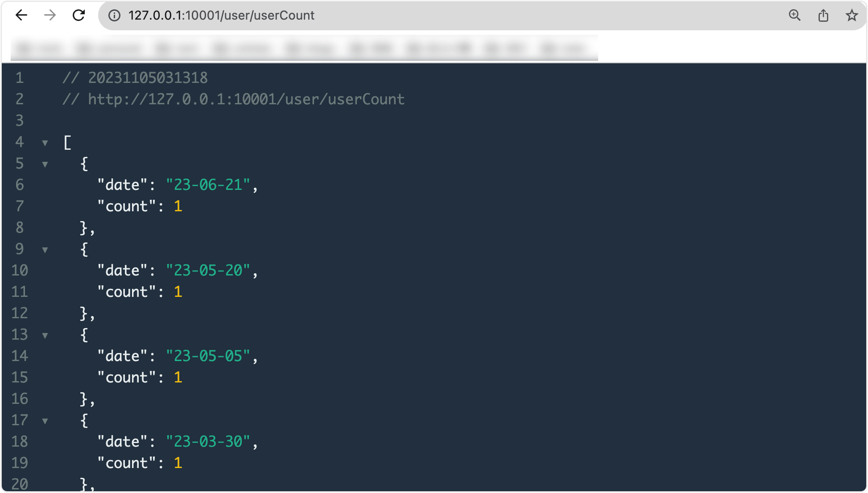The image size is (868, 493).
Task: Click the date string "23-03-30"
Action: (x=208, y=442)
